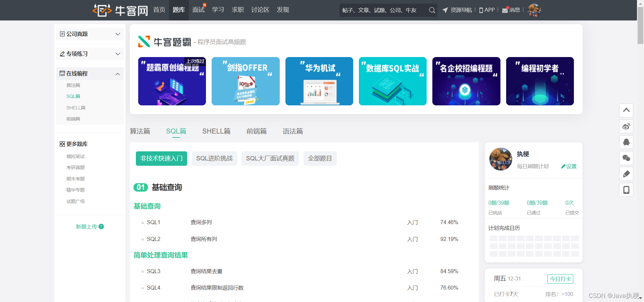The width and height of the screenshot is (644, 302).
Task: Select the SQL大厂面试真题 button
Action: (x=270, y=158)
